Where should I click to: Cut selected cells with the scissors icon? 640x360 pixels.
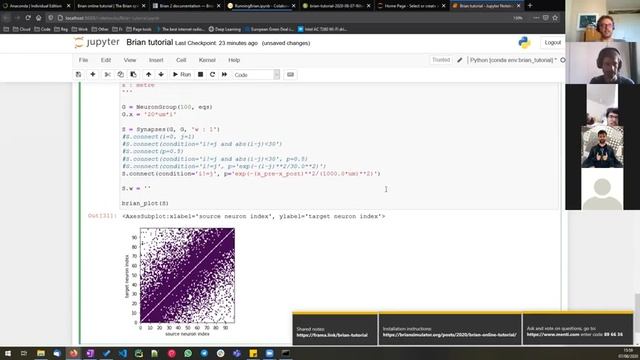(108, 75)
